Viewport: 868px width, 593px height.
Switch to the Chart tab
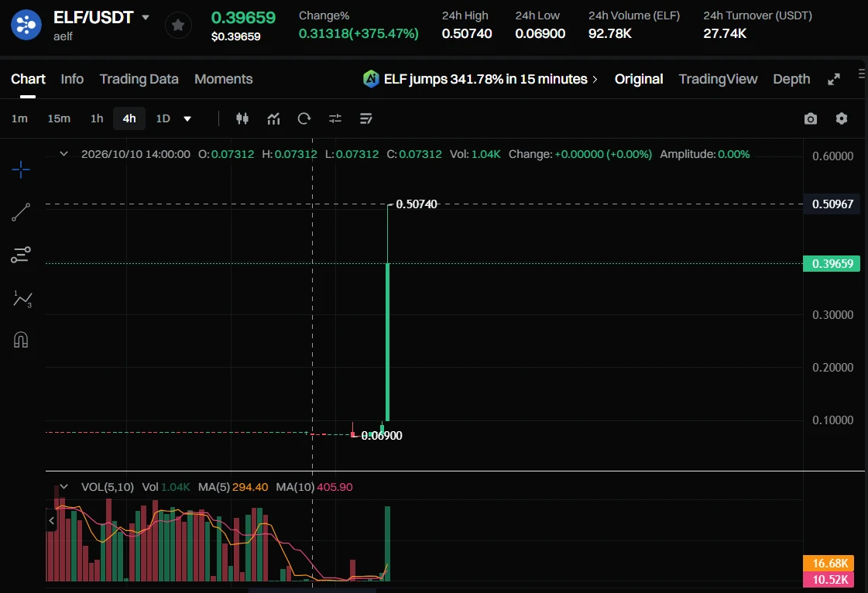pyautogui.click(x=28, y=79)
